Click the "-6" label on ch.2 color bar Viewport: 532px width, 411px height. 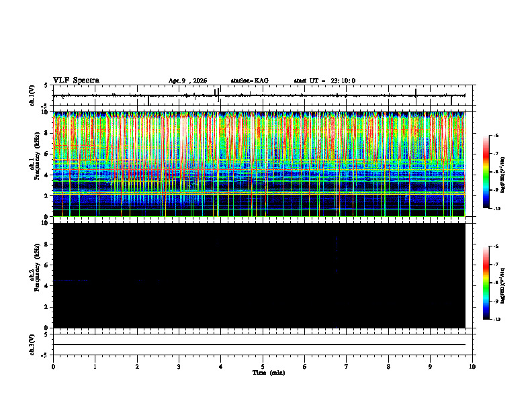496,246
